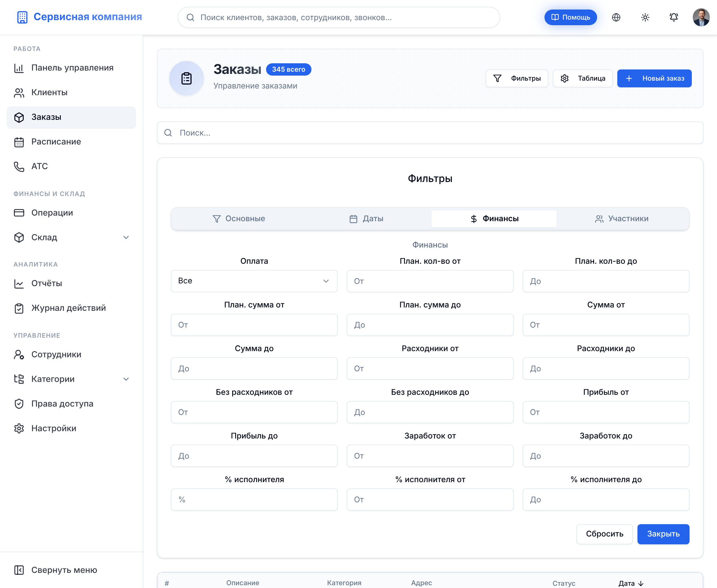Click company logo building icon
717x588 pixels.
point(22,17)
